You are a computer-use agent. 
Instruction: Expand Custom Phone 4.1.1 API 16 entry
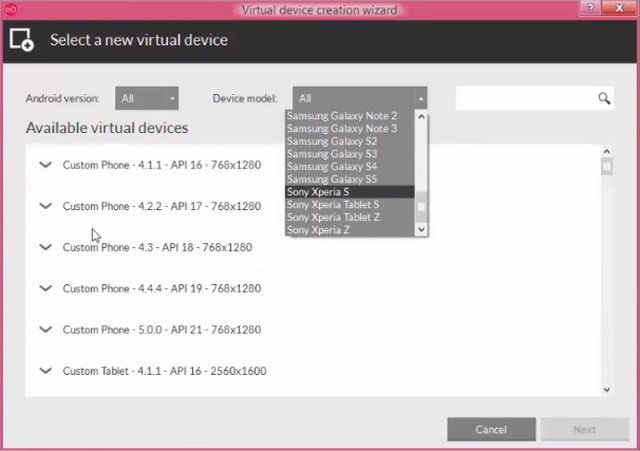(46, 164)
